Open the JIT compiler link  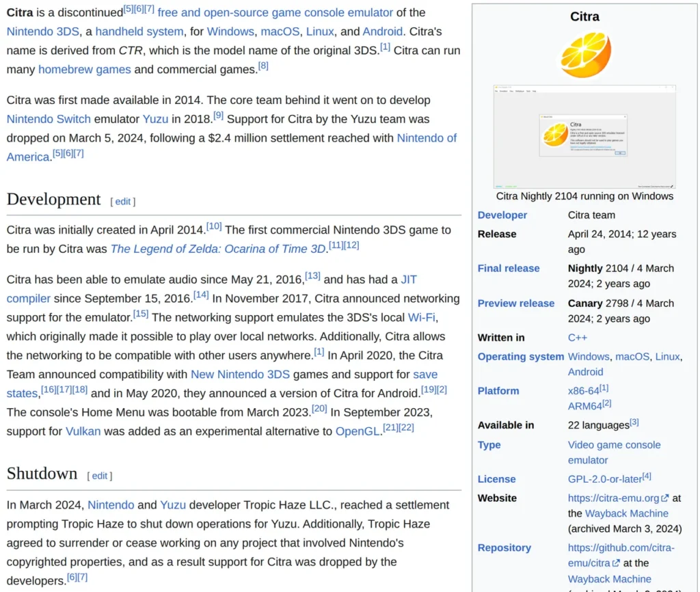212,289
